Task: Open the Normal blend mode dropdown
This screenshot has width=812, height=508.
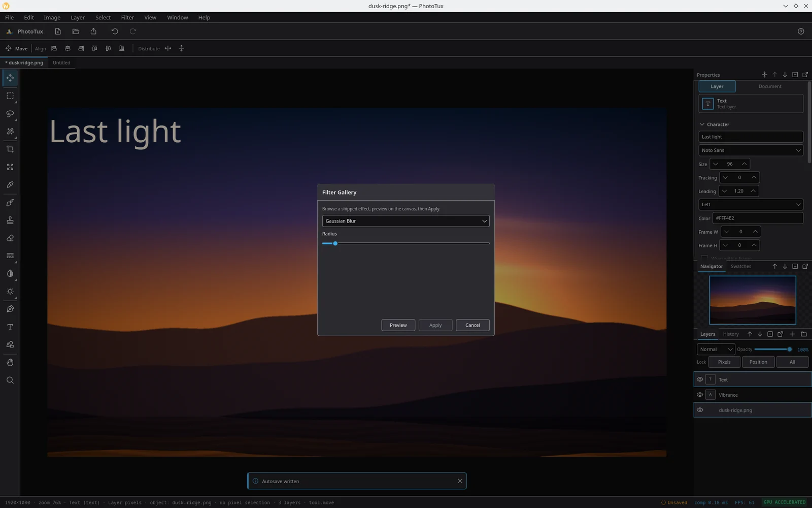Action: [716, 350]
